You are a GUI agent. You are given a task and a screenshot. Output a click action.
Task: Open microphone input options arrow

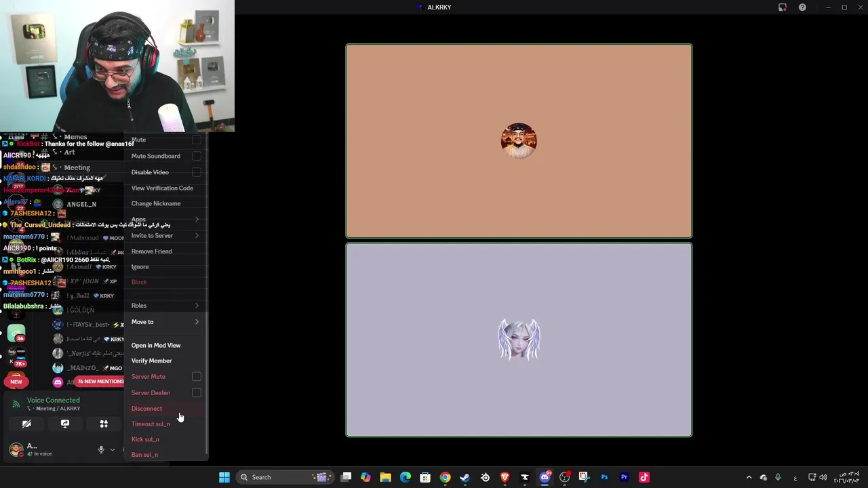coord(113,449)
